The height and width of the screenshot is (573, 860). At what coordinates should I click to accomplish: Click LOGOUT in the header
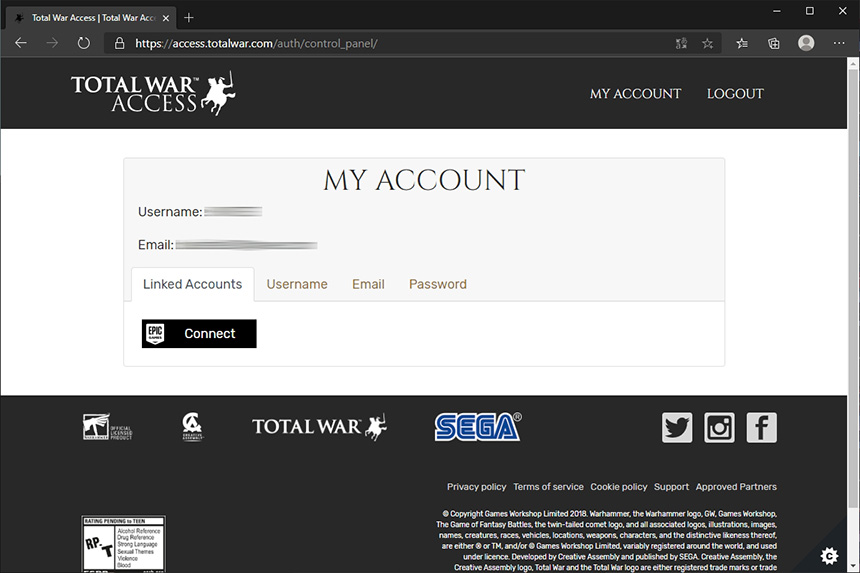735,94
